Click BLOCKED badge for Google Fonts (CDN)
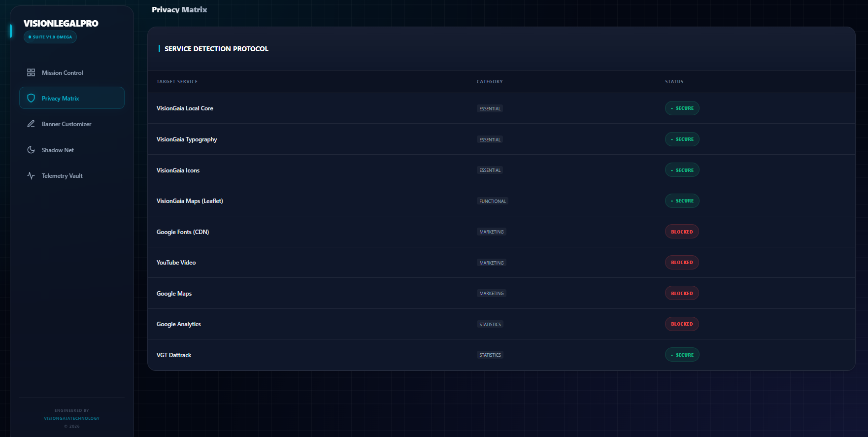868x437 pixels. pos(682,232)
